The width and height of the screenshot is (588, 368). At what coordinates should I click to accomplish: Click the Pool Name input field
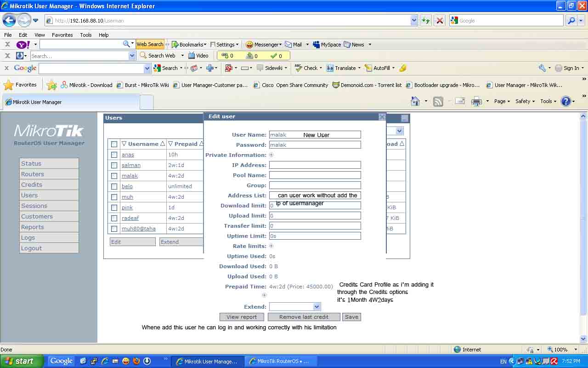click(x=315, y=175)
